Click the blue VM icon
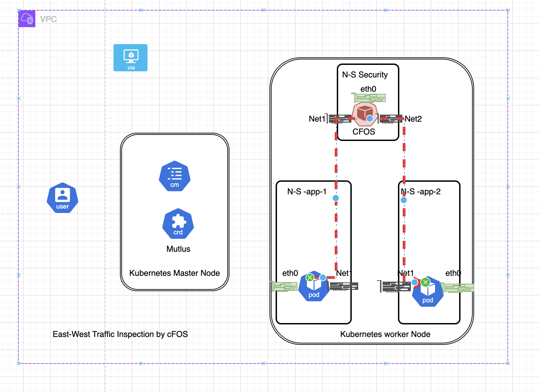Image resolution: width=539 pixels, height=392 pixels. pos(131,58)
